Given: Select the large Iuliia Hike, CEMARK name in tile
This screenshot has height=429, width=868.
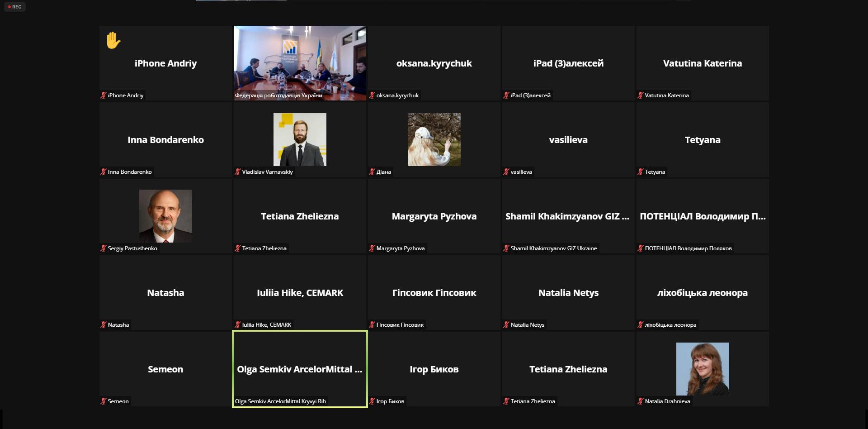Looking at the screenshot, I should click(x=300, y=293).
